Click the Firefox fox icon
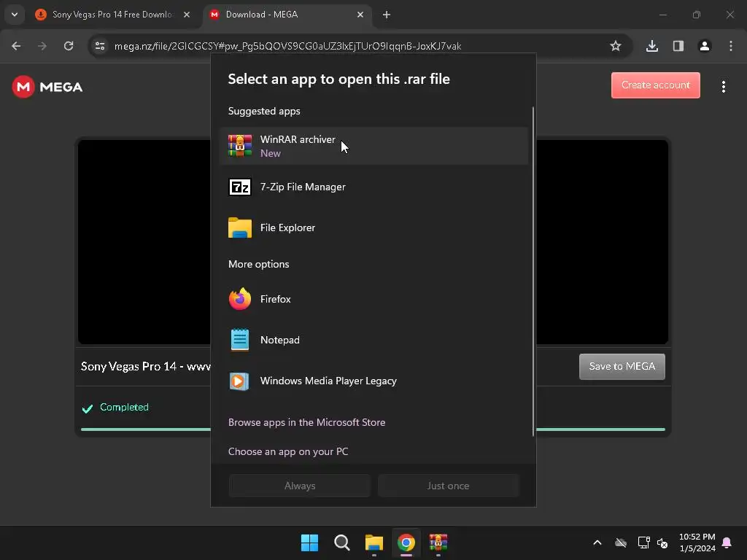747x560 pixels. point(239,299)
